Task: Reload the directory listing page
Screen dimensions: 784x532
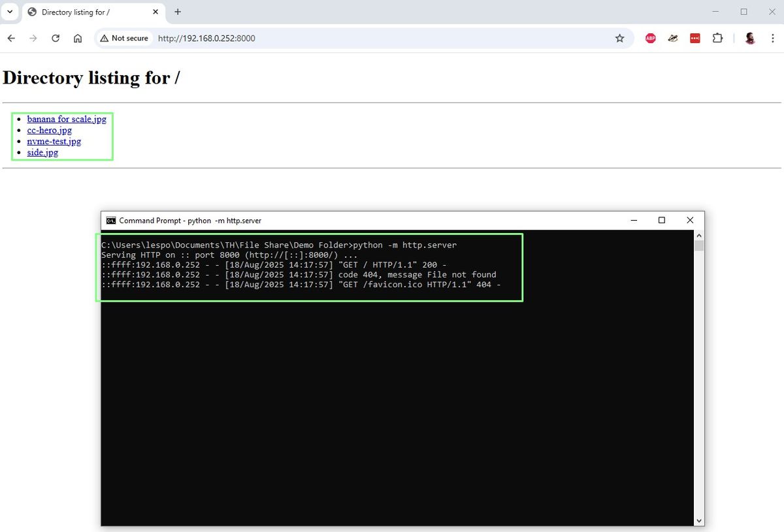Action: [56, 39]
